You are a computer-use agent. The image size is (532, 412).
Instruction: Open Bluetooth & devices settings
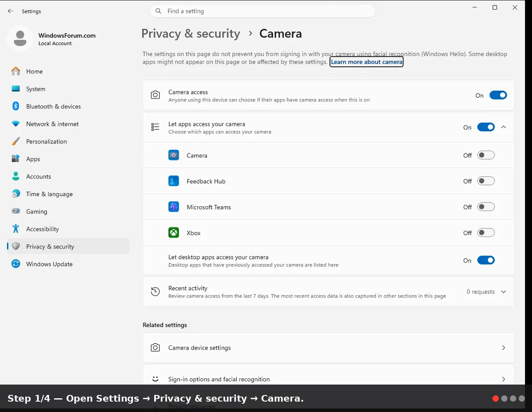[x=68, y=106]
